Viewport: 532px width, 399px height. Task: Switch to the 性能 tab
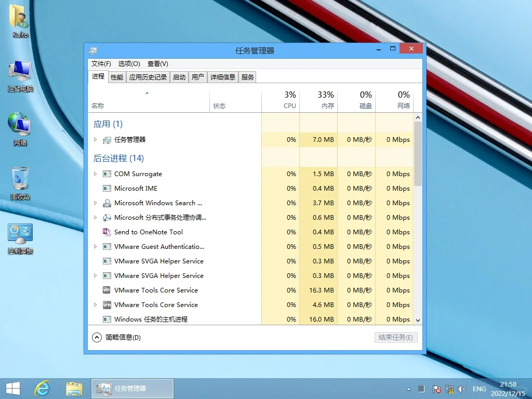(116, 76)
